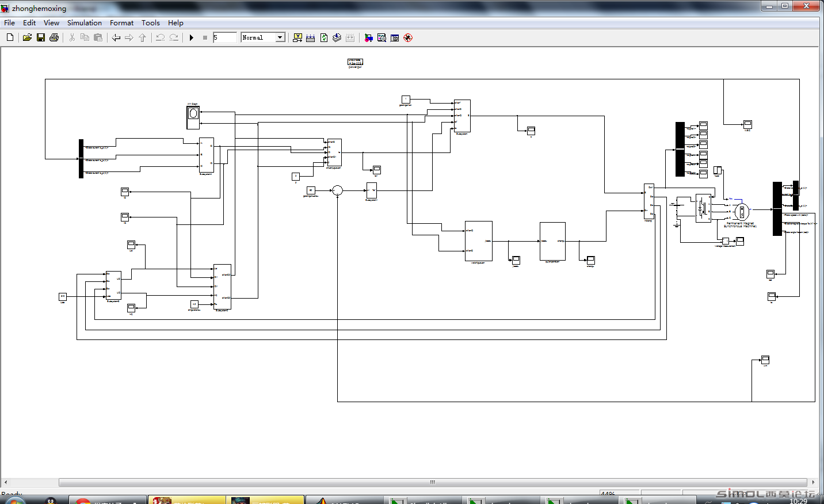Stop simulation with the square stop button
The image size is (824, 504).
tap(205, 37)
